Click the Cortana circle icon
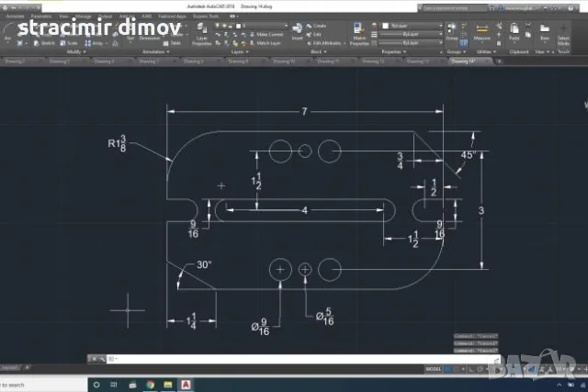Viewport: 588px width, 392px height. pos(96,385)
